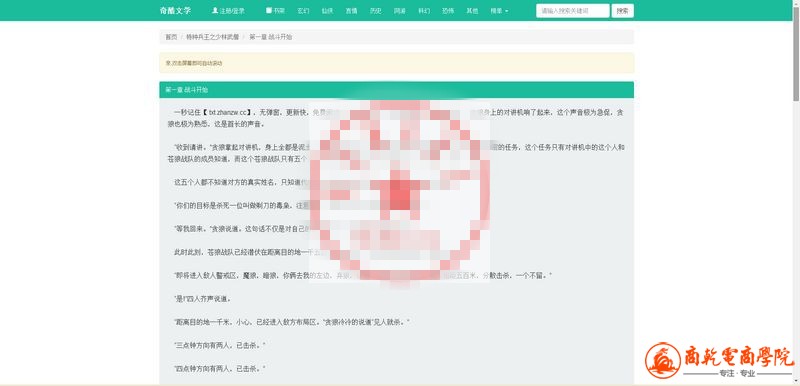Go to the 仙侠 category
The height and width of the screenshot is (386, 800).
(x=327, y=11)
